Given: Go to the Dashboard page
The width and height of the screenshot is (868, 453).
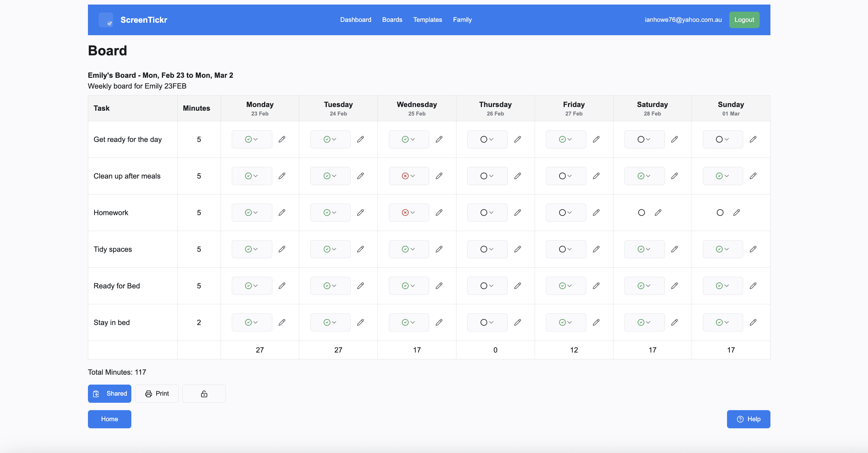Looking at the screenshot, I should [x=355, y=20].
